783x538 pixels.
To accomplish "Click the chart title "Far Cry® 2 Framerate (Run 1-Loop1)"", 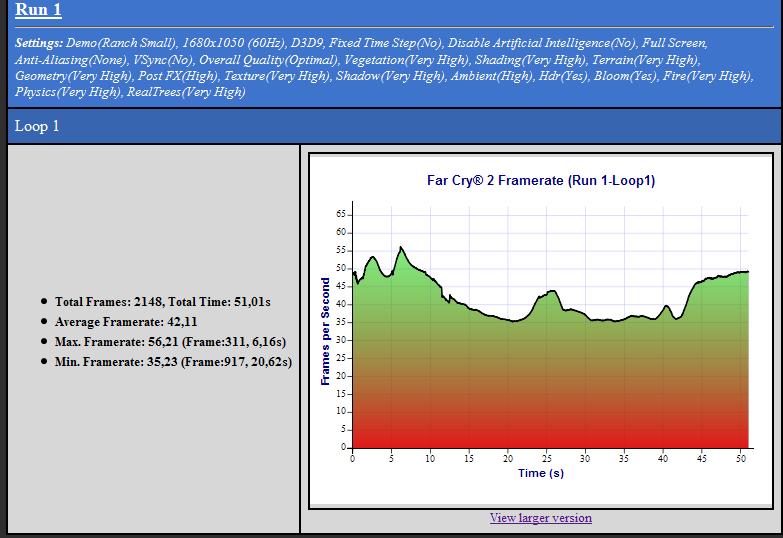I will [541, 180].
